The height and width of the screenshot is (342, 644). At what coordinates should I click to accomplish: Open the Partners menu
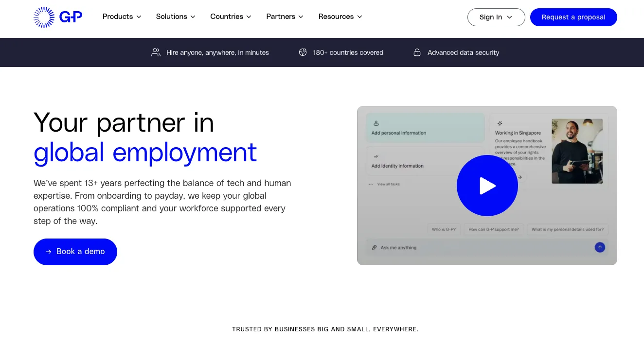285,17
